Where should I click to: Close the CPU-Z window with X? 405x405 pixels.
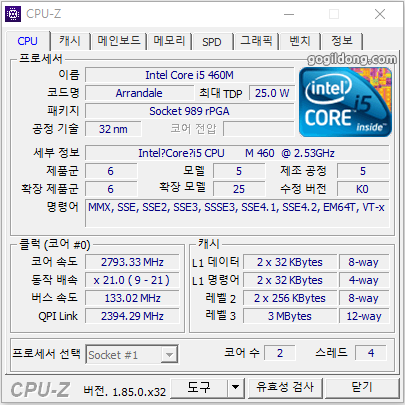(x=380, y=14)
